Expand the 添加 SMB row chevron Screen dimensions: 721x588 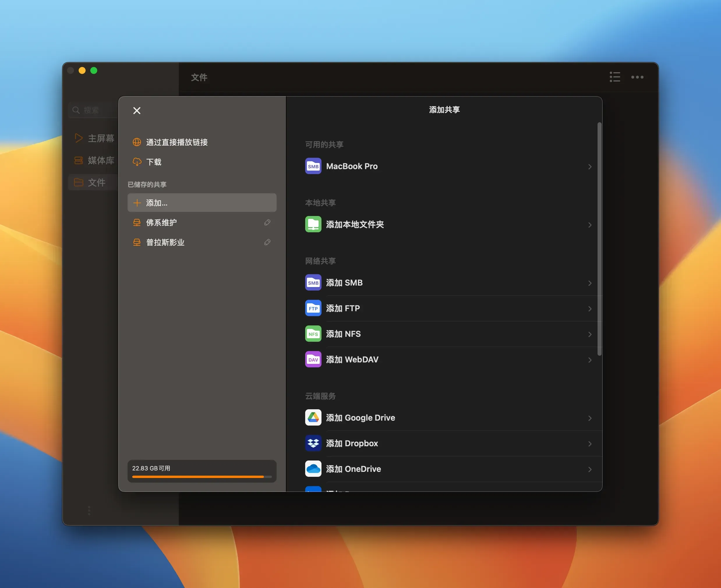[590, 283]
